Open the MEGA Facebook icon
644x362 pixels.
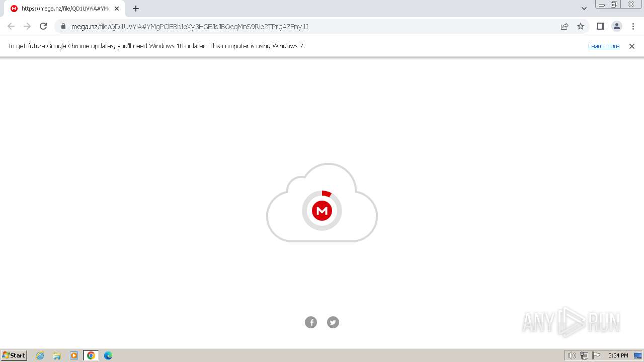coord(311,322)
